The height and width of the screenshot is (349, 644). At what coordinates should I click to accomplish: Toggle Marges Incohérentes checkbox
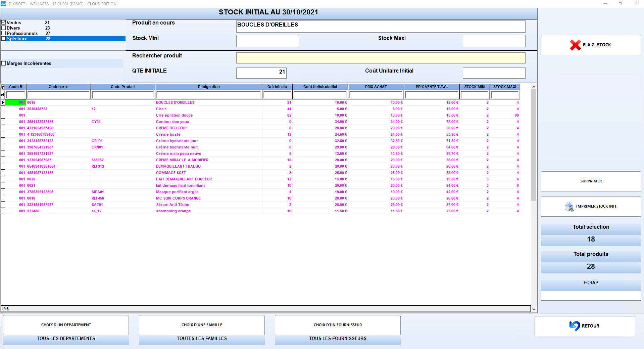click(x=4, y=63)
